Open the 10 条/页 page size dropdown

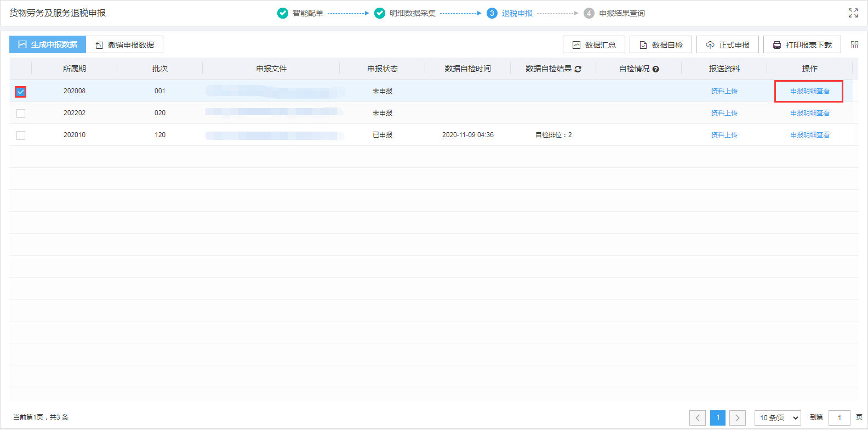[x=778, y=418]
